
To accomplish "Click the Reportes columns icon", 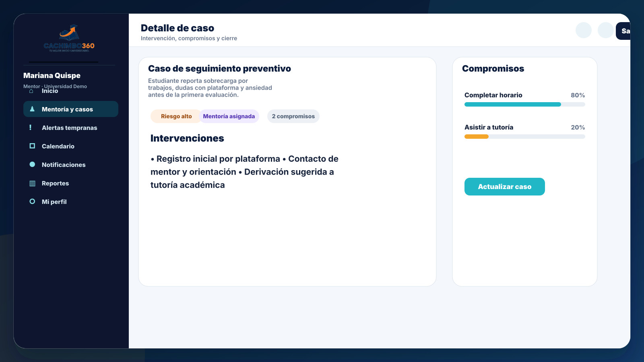I will (32, 183).
